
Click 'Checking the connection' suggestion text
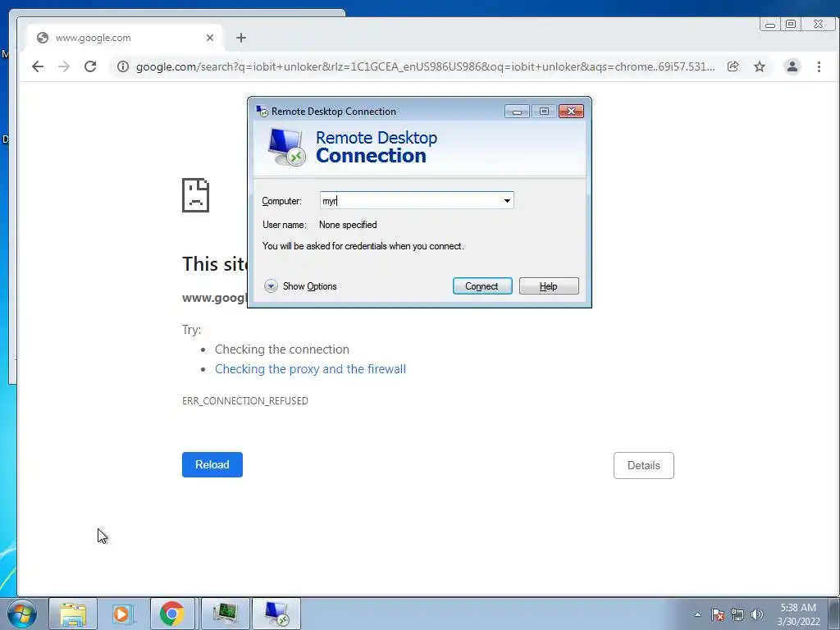282,349
